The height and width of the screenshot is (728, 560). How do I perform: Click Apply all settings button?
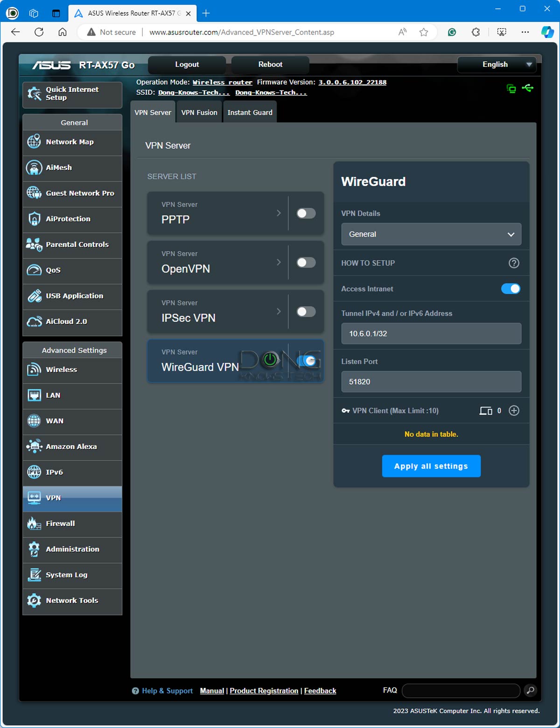431,466
